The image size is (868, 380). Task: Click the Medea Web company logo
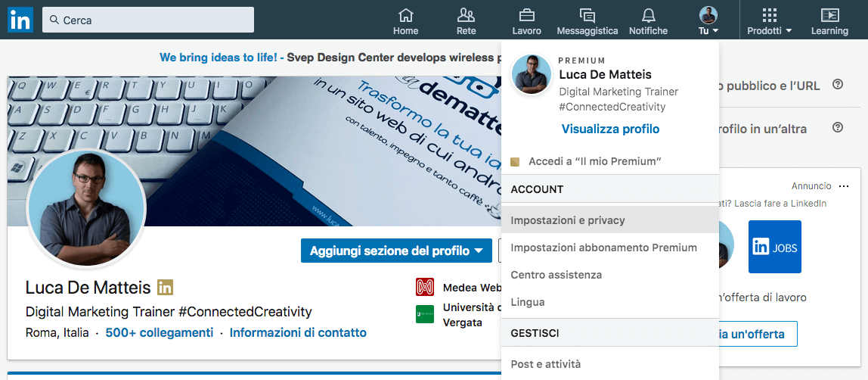click(425, 288)
